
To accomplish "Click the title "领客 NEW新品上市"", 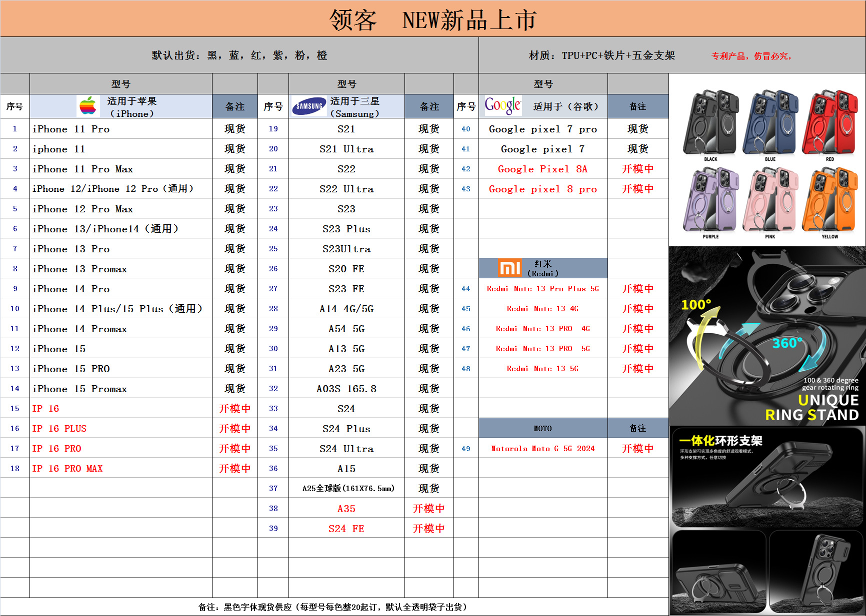I will [433, 20].
